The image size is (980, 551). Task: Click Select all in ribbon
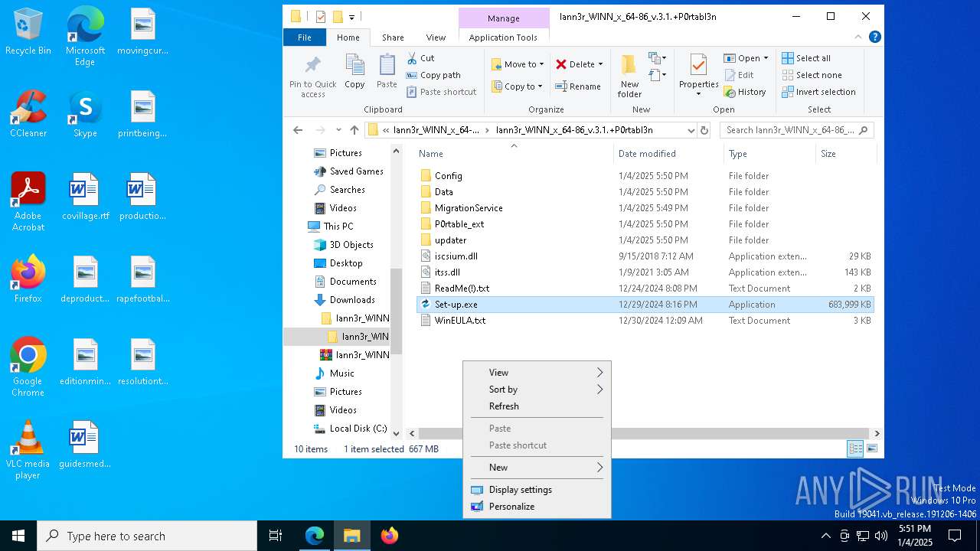tap(806, 58)
